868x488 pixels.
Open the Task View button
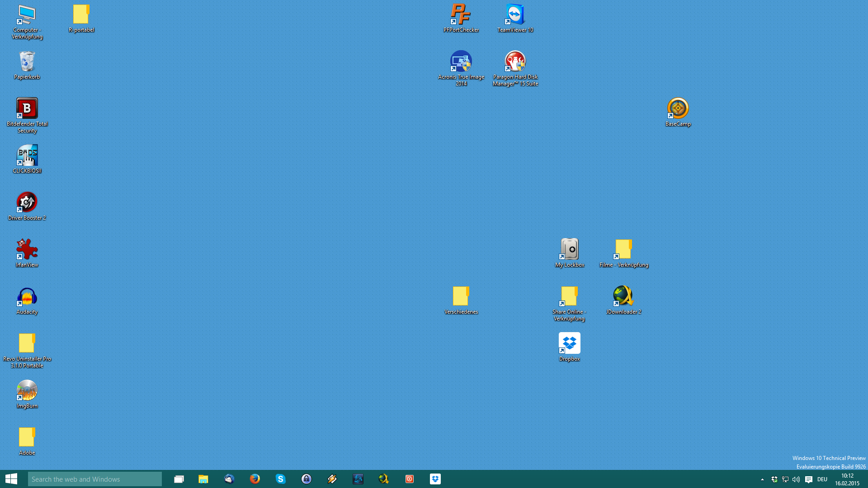coord(179,479)
